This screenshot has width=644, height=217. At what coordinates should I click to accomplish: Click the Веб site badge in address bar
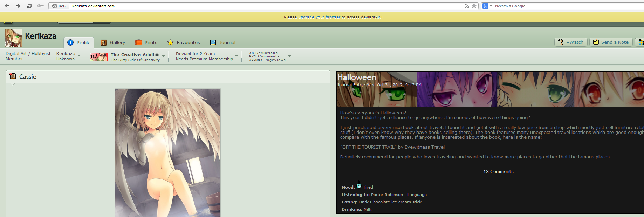[59, 6]
